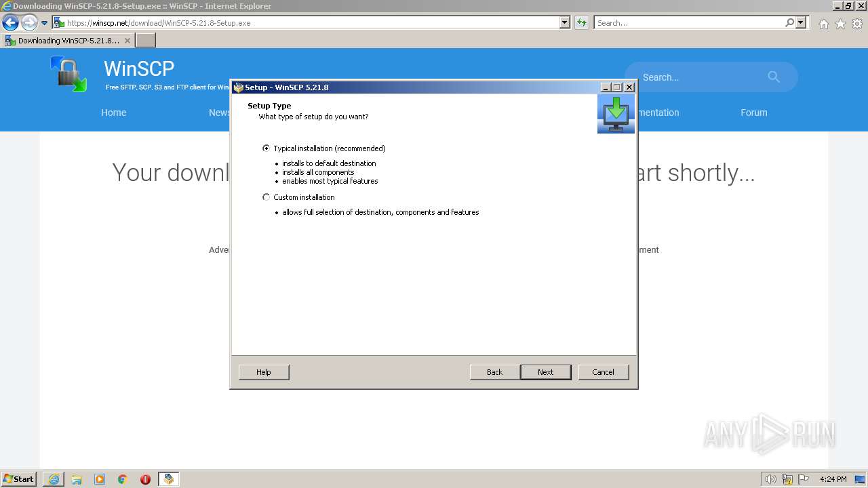Screen dimensions: 868x488
Task: Select Typical installation radio button
Action: point(266,148)
